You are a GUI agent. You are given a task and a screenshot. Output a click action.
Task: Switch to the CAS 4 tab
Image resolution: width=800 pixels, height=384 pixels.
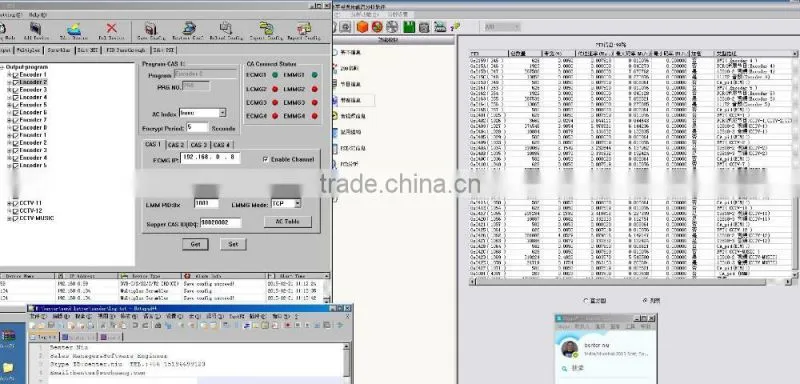point(221,145)
